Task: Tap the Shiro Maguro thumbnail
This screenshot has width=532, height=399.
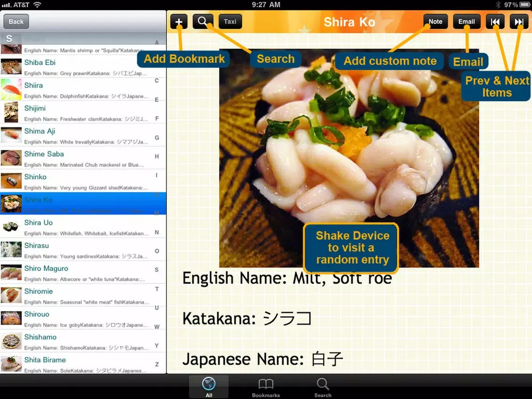Action: (11, 273)
